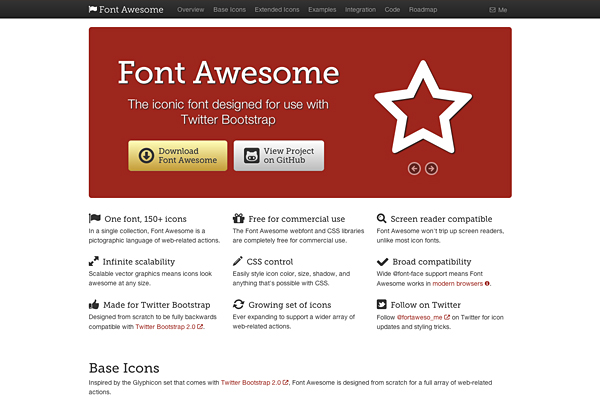Screen dimensions: 600x400
Task: Click the flag icon beside Font Awesome in navbar
Action: (x=93, y=9)
